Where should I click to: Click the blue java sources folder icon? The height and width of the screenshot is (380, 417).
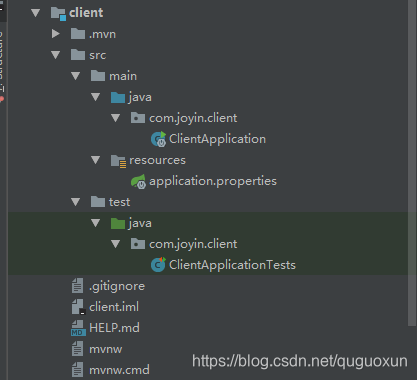click(x=118, y=97)
